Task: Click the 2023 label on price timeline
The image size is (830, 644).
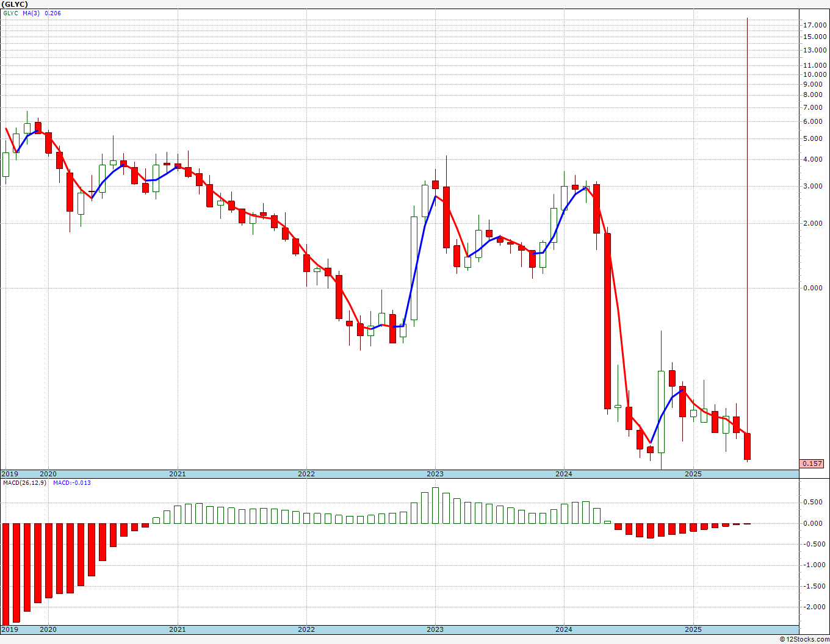Action: coord(435,474)
